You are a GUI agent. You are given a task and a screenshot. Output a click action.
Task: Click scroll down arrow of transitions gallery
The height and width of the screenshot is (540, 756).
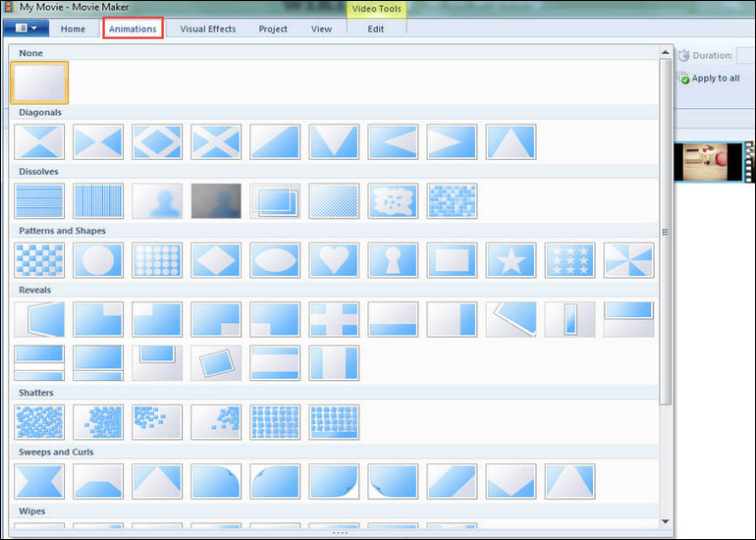tap(666, 521)
